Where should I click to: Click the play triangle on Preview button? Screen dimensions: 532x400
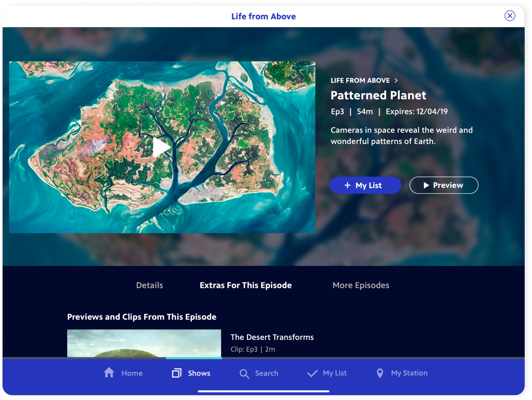(x=426, y=185)
